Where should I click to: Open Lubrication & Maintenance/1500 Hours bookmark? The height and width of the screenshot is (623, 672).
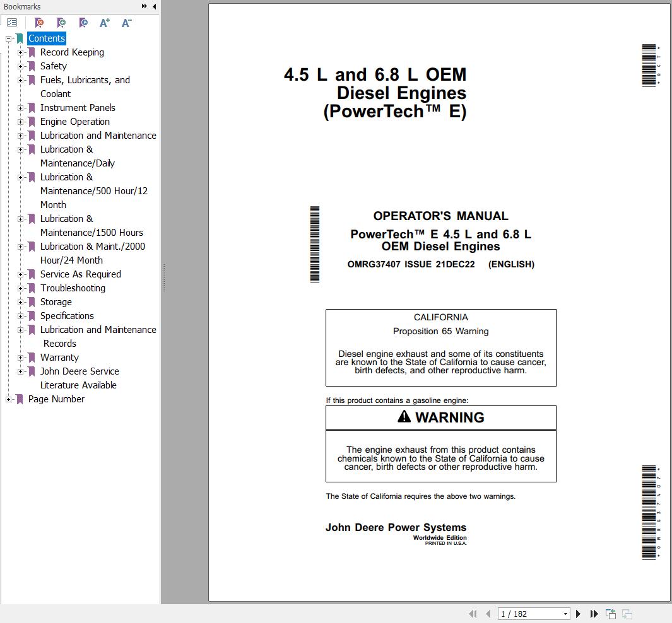[91, 226]
